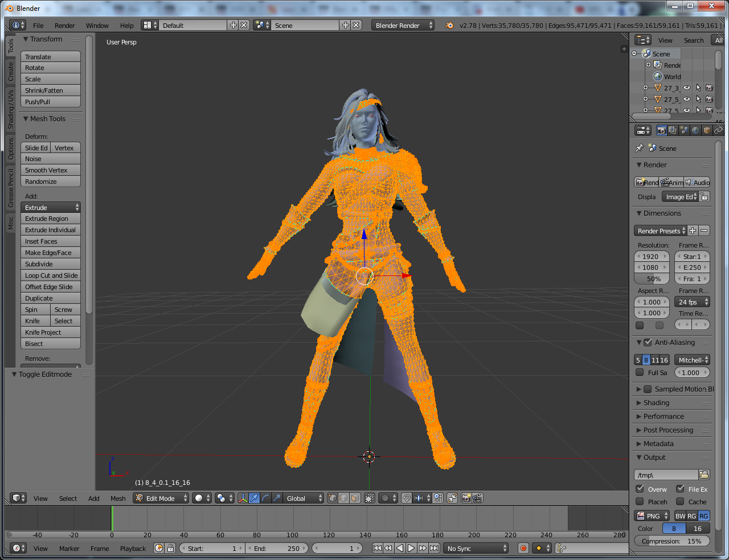The image size is (729, 560).
Task: Open the pivot point selector
Action: point(225,498)
